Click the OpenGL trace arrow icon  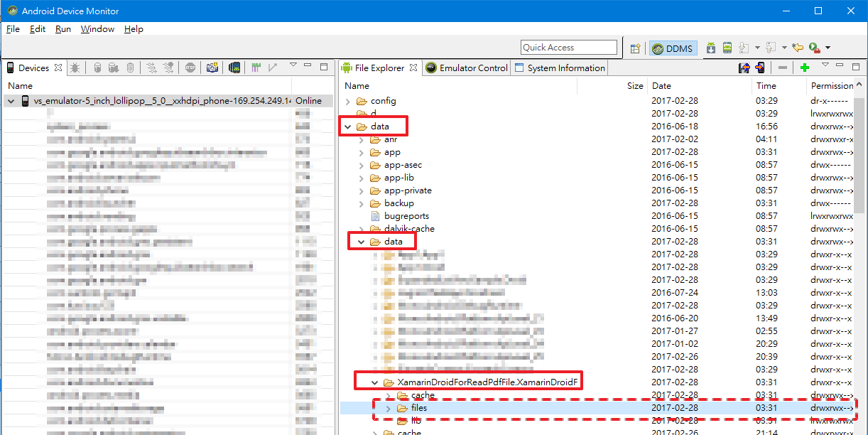point(273,68)
